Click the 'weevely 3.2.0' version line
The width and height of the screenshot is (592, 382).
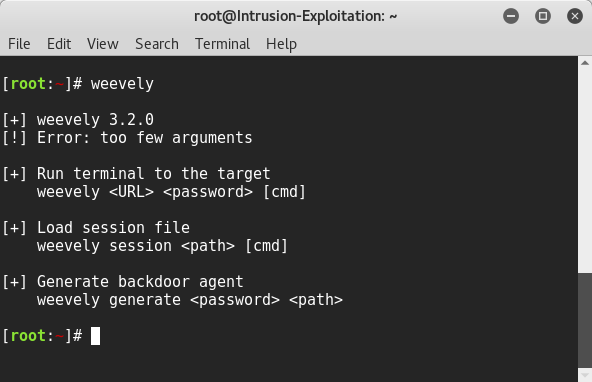(x=95, y=120)
